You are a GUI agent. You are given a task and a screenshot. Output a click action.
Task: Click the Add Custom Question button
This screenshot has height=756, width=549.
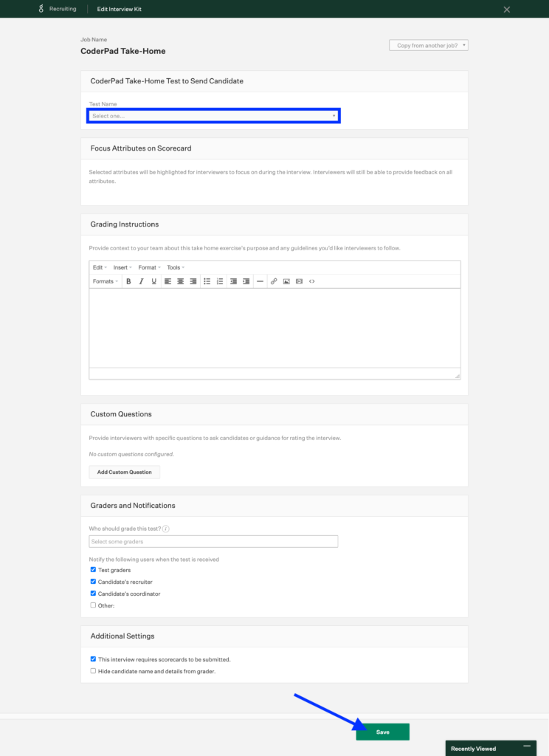coord(124,472)
